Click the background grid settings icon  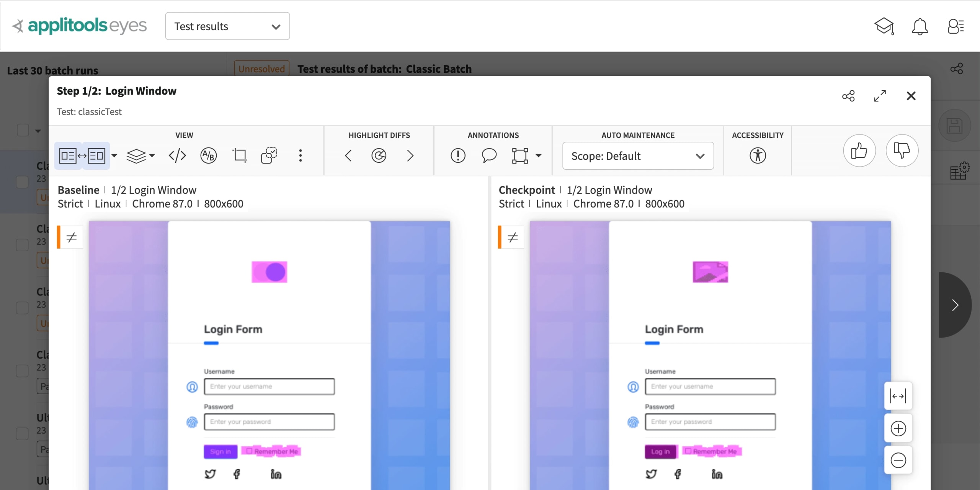tap(959, 171)
